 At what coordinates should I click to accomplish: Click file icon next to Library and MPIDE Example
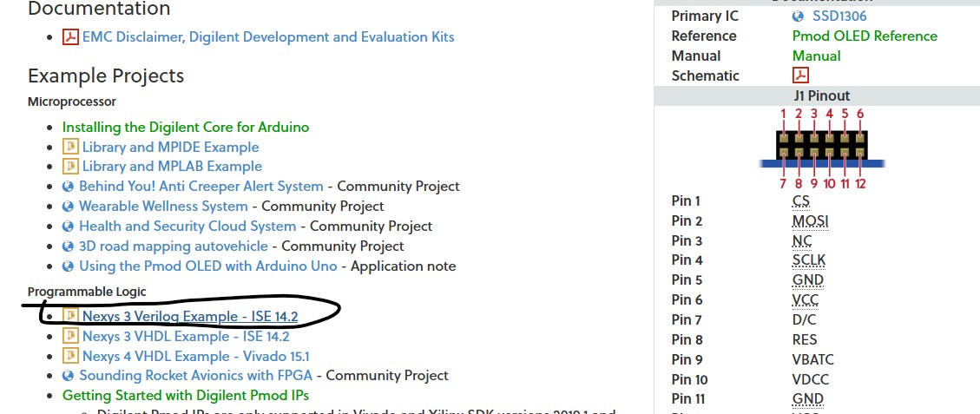click(70, 147)
